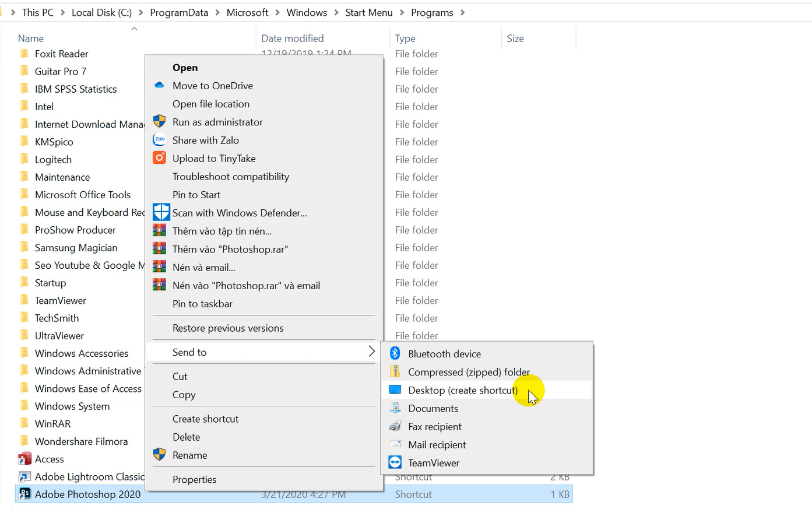
Task: Choose Restore previous versions
Action: click(228, 328)
